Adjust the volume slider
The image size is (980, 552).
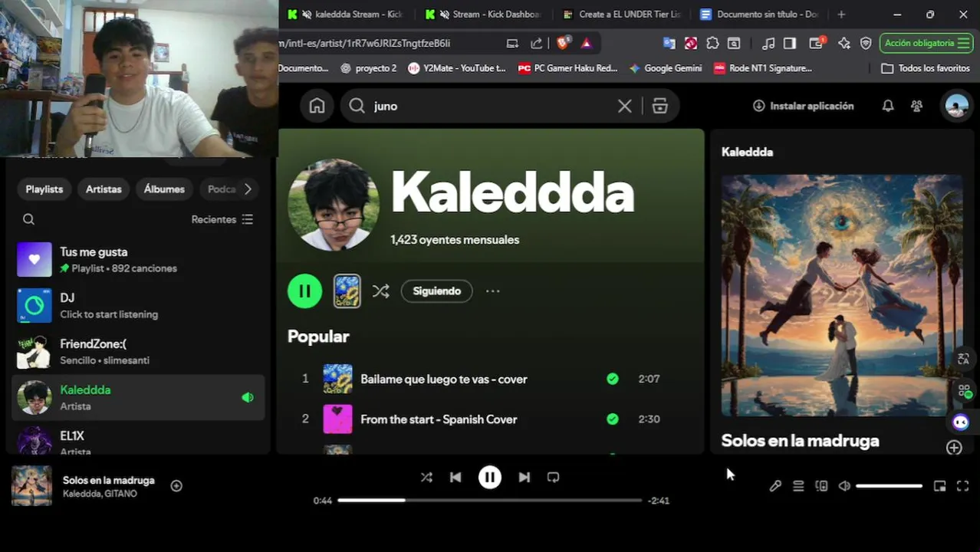(x=889, y=485)
